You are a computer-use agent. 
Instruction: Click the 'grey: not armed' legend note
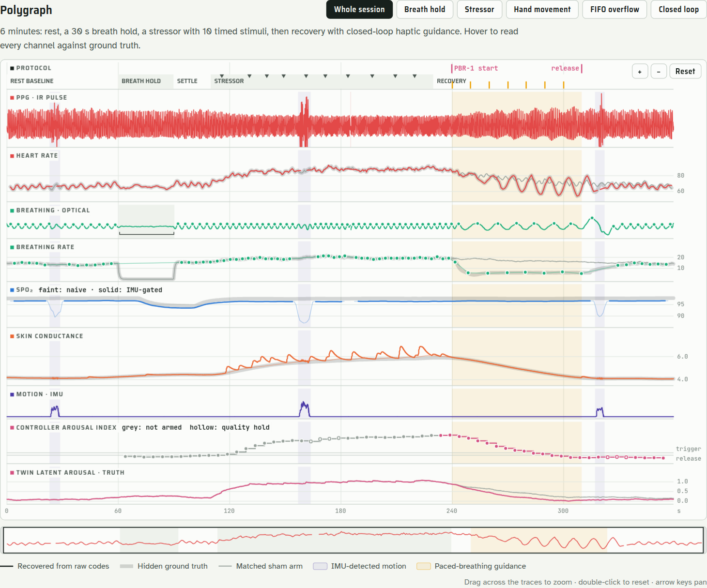pyautogui.click(x=152, y=427)
